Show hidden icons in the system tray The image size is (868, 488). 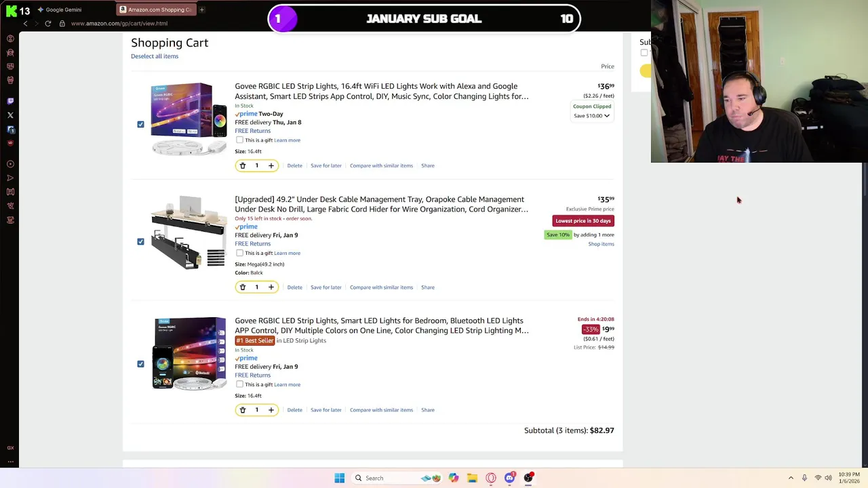791,478
